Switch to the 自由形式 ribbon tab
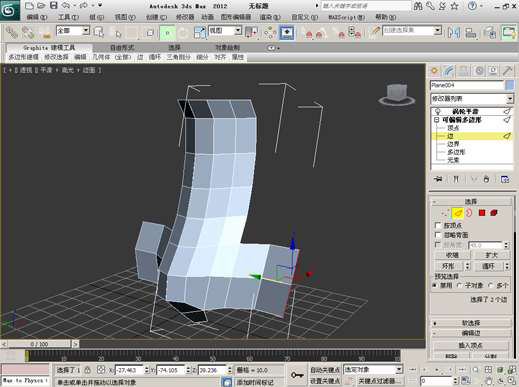 pos(122,48)
